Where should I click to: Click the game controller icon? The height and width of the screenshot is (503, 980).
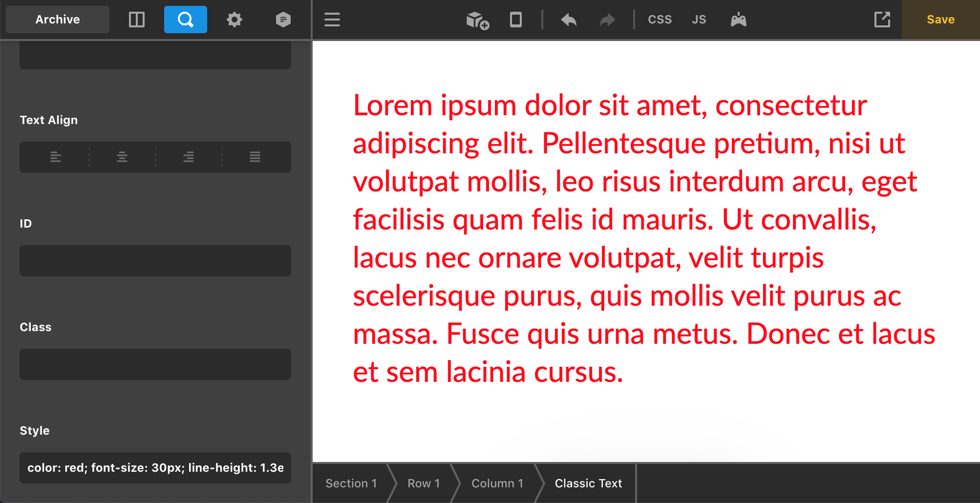pos(739,20)
